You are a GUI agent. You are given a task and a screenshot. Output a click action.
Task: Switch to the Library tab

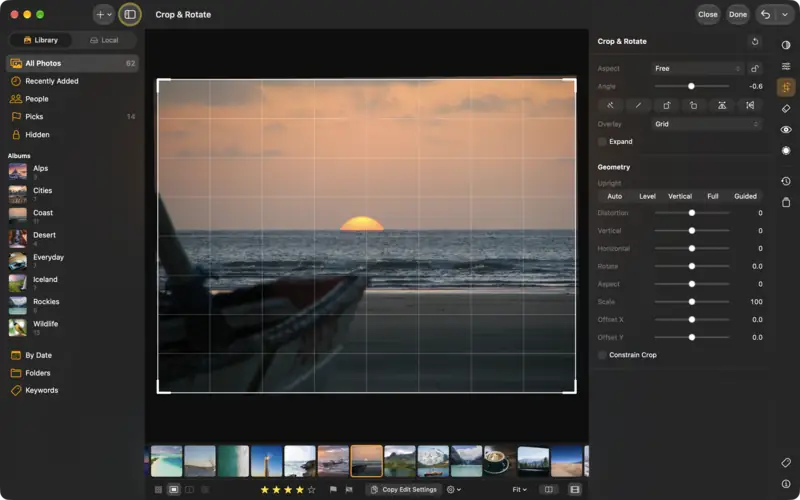pos(40,40)
